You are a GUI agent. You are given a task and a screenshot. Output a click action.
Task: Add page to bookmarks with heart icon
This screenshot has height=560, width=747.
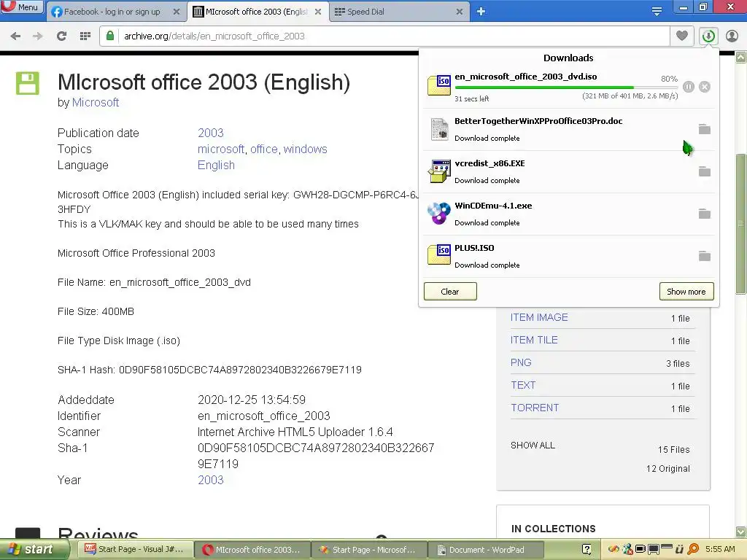(x=682, y=36)
